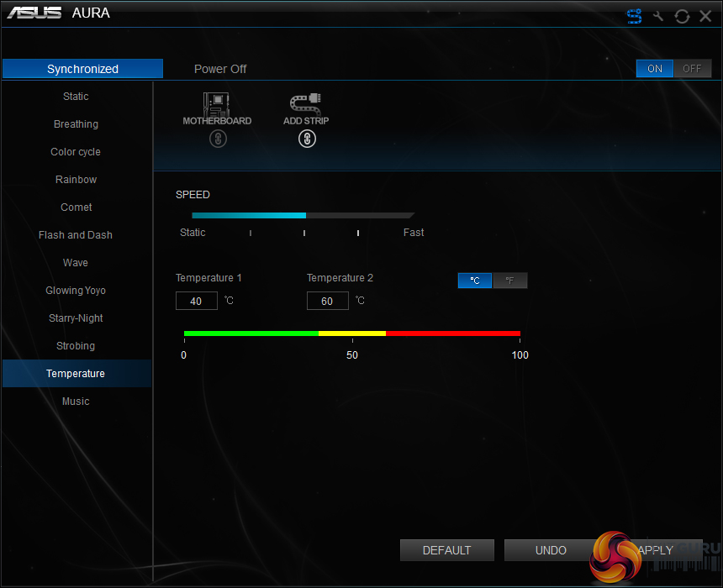Open the Power Off tab
Image resolution: width=723 pixels, height=588 pixels.
(220, 69)
